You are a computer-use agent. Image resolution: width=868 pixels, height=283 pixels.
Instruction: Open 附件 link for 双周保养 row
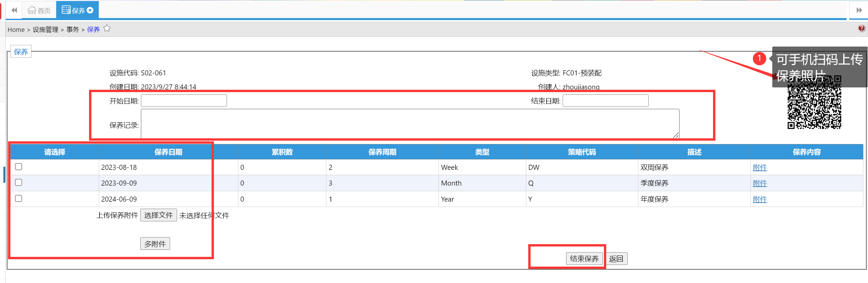(760, 167)
